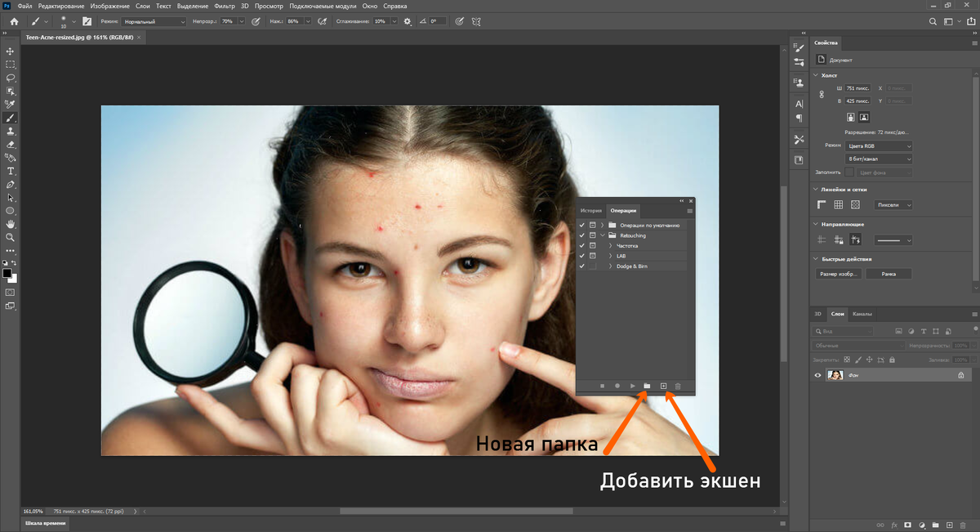Open the Фильтр menu
The image size is (980, 532).
(224, 7)
